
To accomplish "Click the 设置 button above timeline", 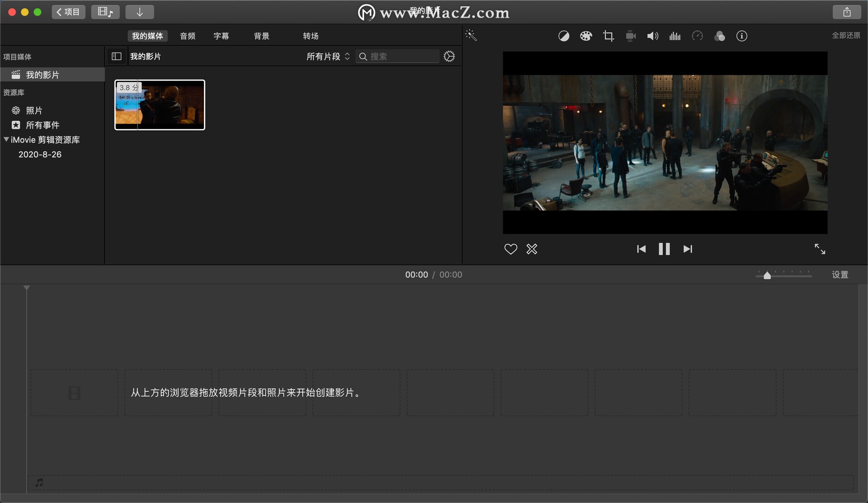I will (x=840, y=274).
